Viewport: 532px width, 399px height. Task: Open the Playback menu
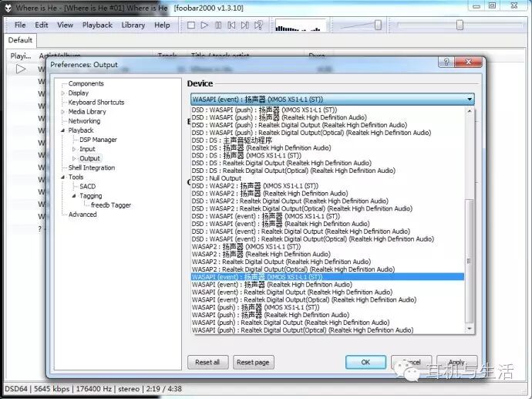[97, 25]
